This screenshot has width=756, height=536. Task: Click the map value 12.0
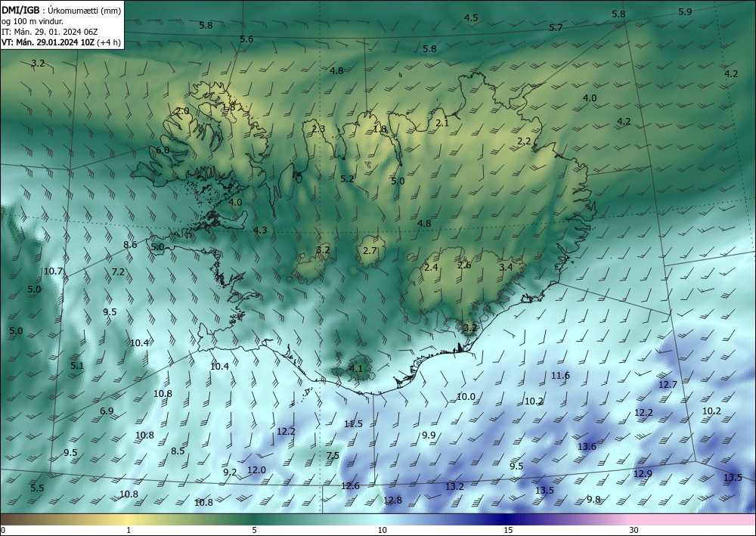coord(256,470)
